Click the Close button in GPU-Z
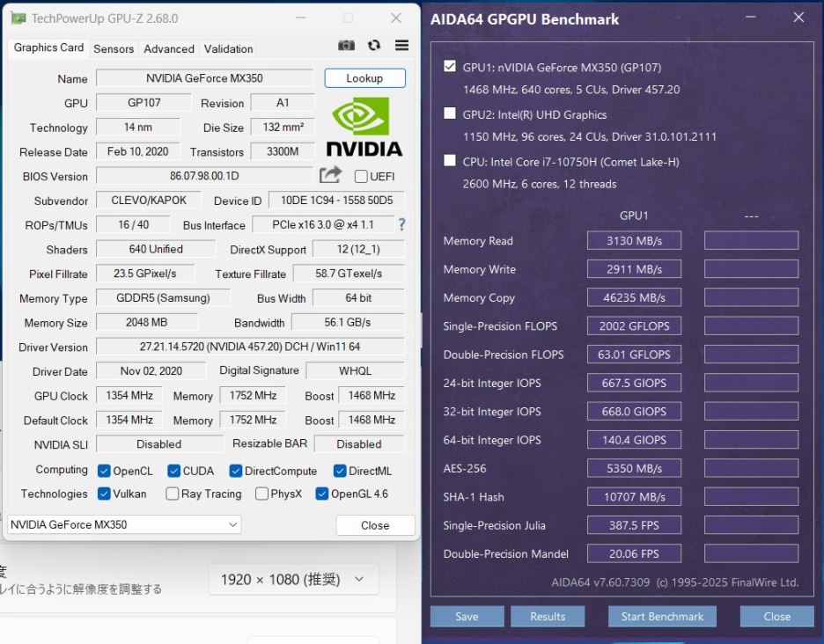 (x=375, y=525)
